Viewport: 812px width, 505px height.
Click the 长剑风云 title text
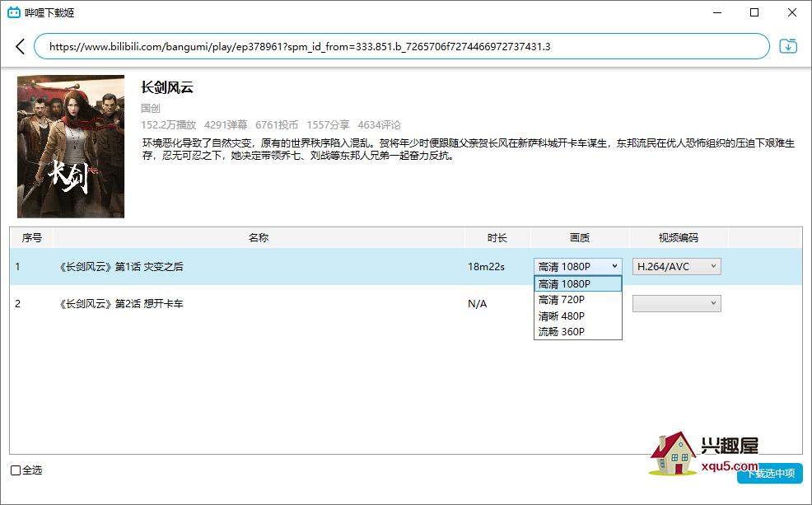[x=166, y=87]
